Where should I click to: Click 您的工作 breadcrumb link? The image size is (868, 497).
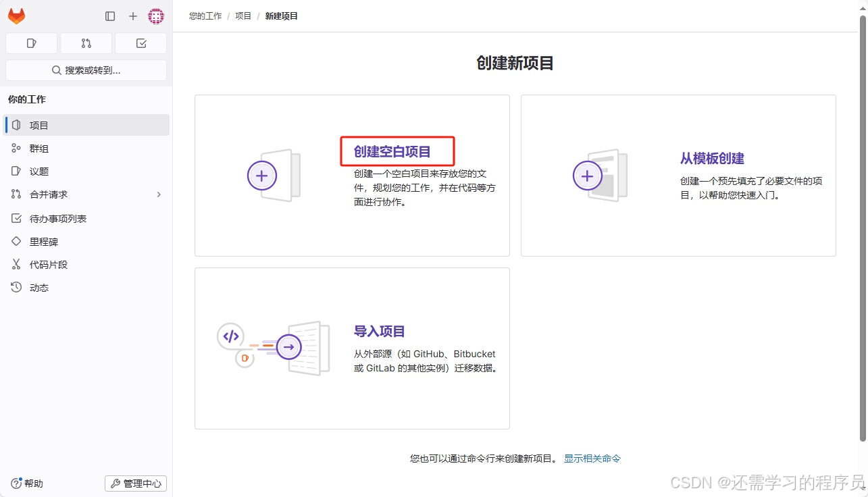point(205,16)
